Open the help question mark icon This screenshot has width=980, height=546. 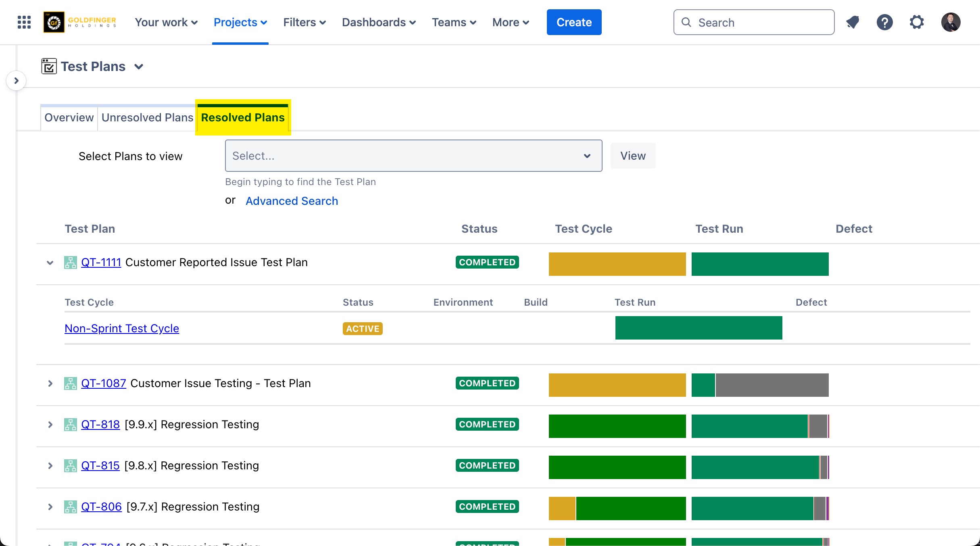[884, 22]
